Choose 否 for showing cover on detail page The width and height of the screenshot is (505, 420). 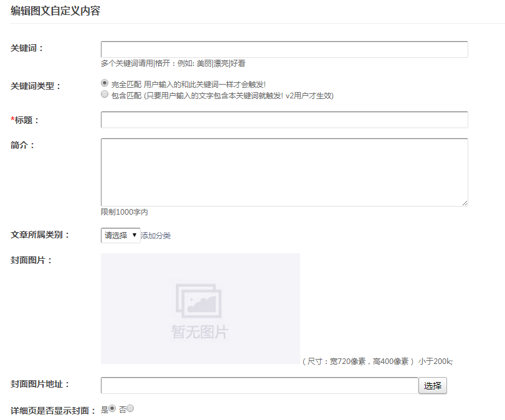pos(130,408)
